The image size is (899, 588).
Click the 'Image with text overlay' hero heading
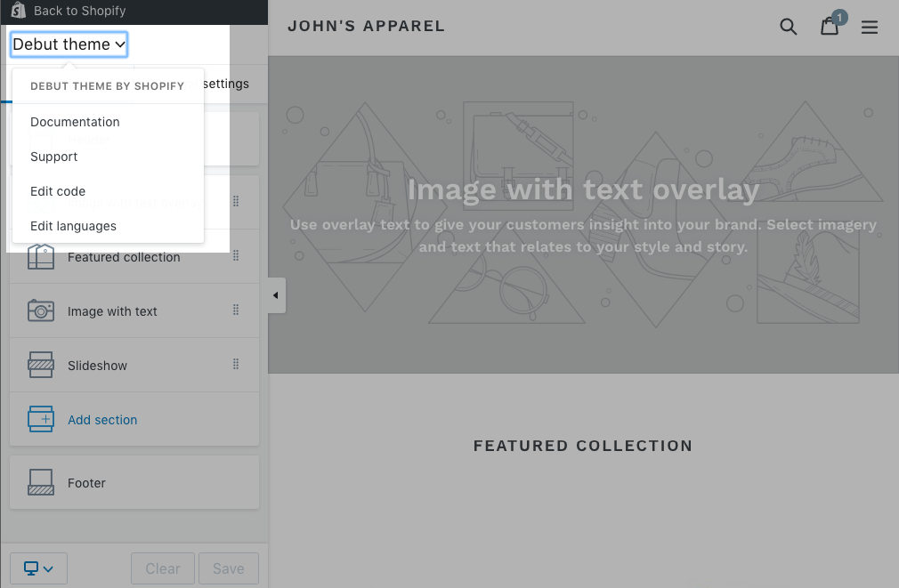coord(583,189)
